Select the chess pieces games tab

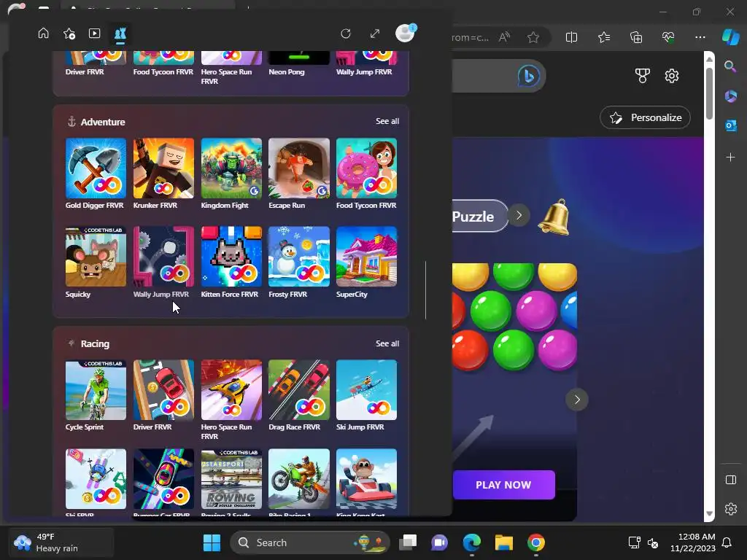click(120, 34)
